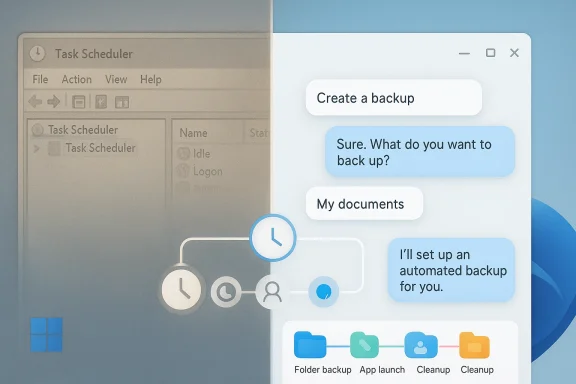Open the Windows Start logo
The image size is (576, 384).
pos(46,335)
